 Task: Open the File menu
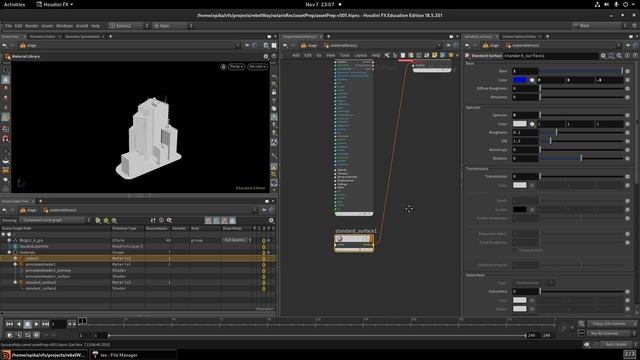(x=8, y=26)
